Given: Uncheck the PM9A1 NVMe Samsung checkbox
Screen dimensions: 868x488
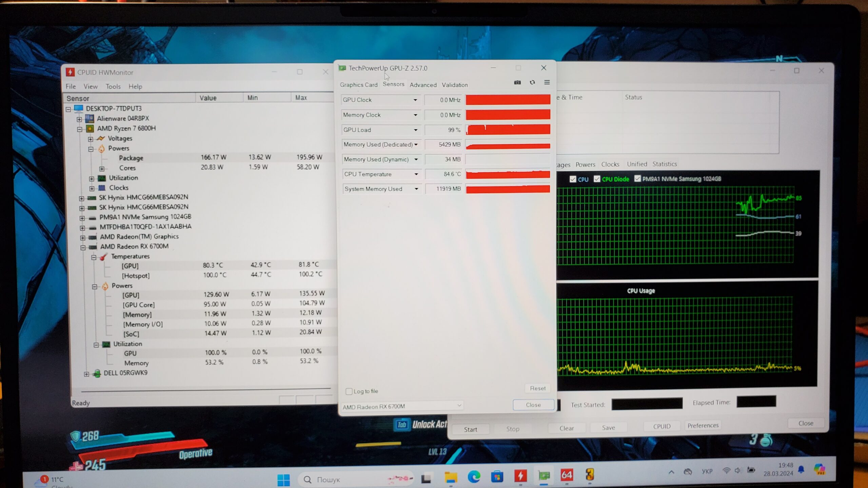Looking at the screenshot, I should (x=637, y=179).
